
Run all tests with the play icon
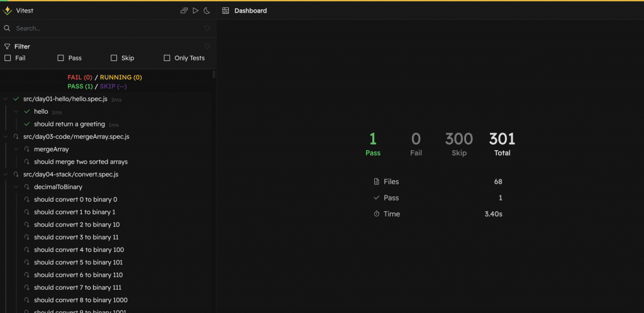[x=196, y=11]
